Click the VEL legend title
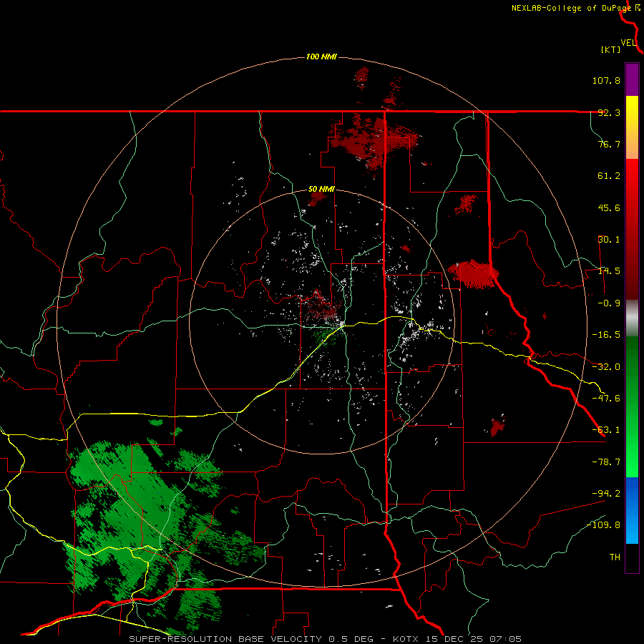Image resolution: width=644 pixels, height=644 pixels. [628, 43]
